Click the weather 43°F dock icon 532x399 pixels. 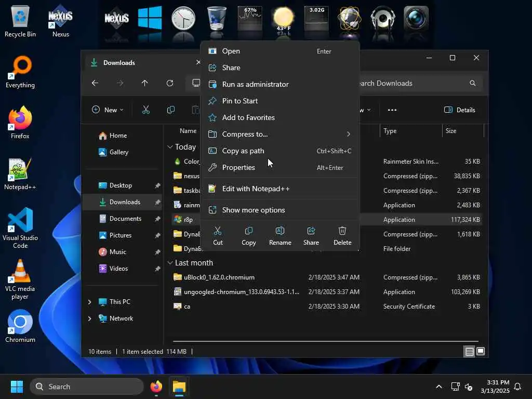point(284,19)
